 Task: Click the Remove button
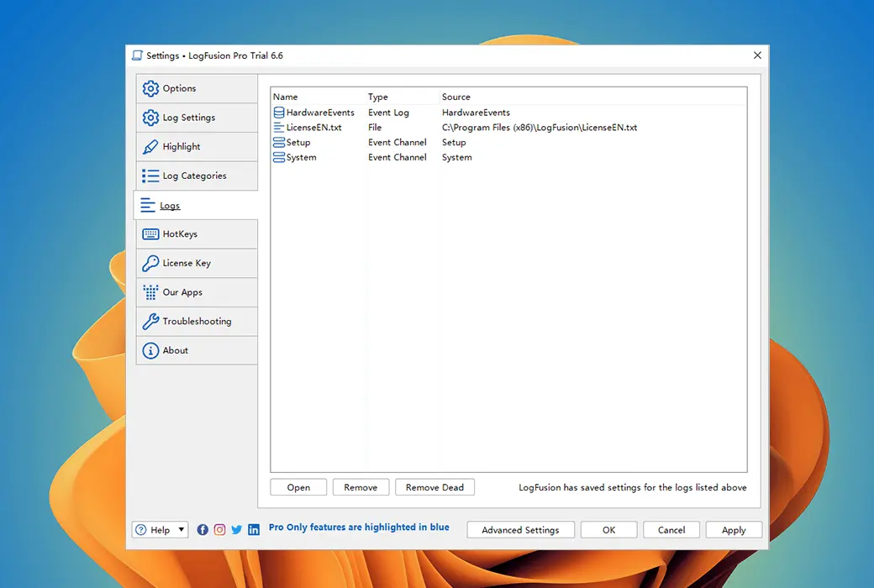[x=361, y=487]
